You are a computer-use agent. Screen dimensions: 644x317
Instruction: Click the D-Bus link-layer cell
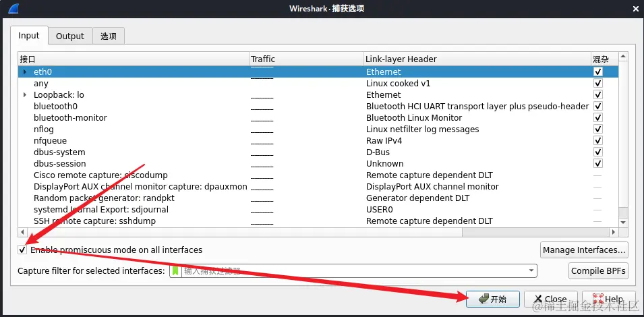pos(378,152)
